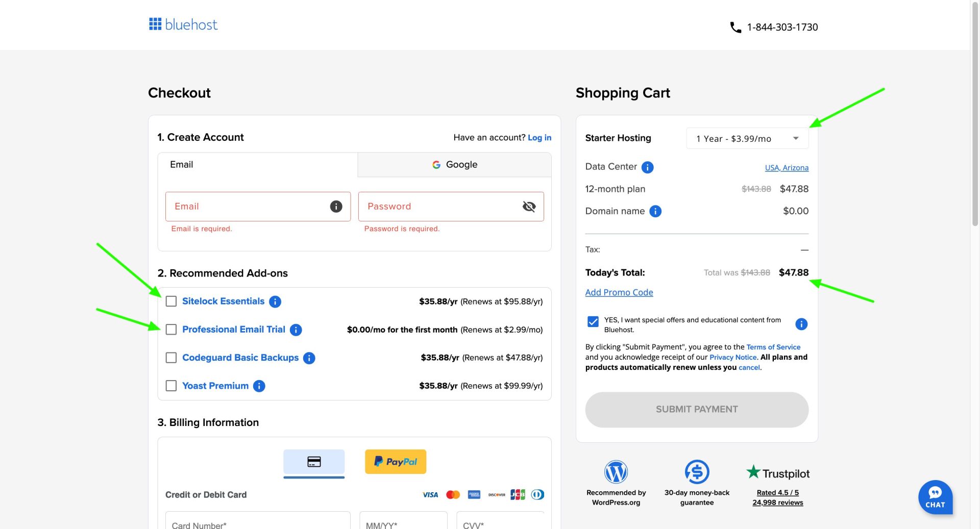Click the phone icon in the header
Image resolution: width=980 pixels, height=529 pixels.
(735, 27)
